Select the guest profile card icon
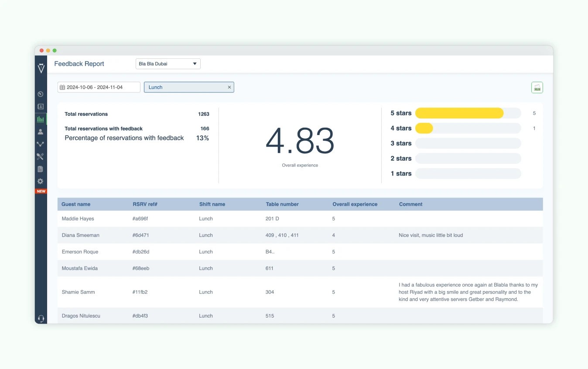This screenshot has height=369, width=588. (41, 106)
